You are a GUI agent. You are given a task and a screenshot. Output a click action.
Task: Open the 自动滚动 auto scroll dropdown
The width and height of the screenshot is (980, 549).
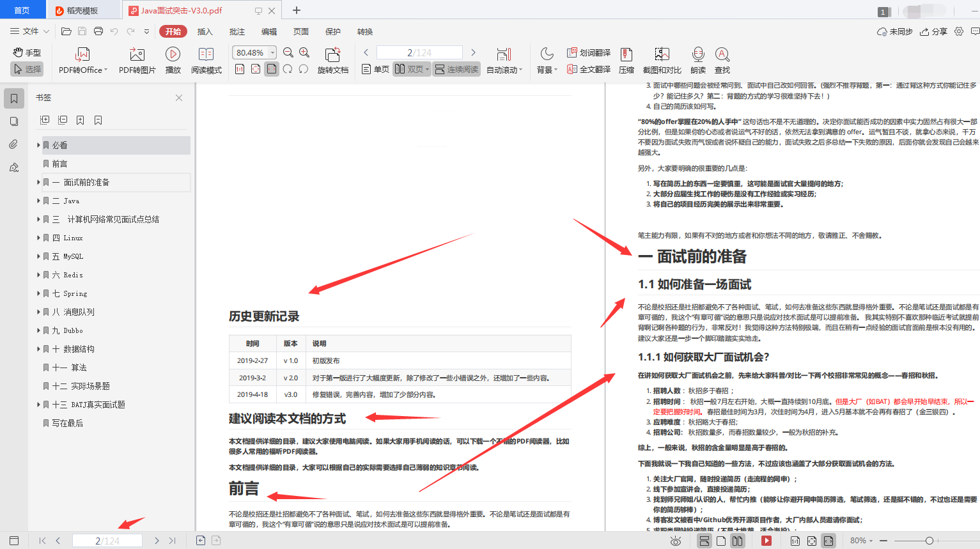(x=504, y=69)
